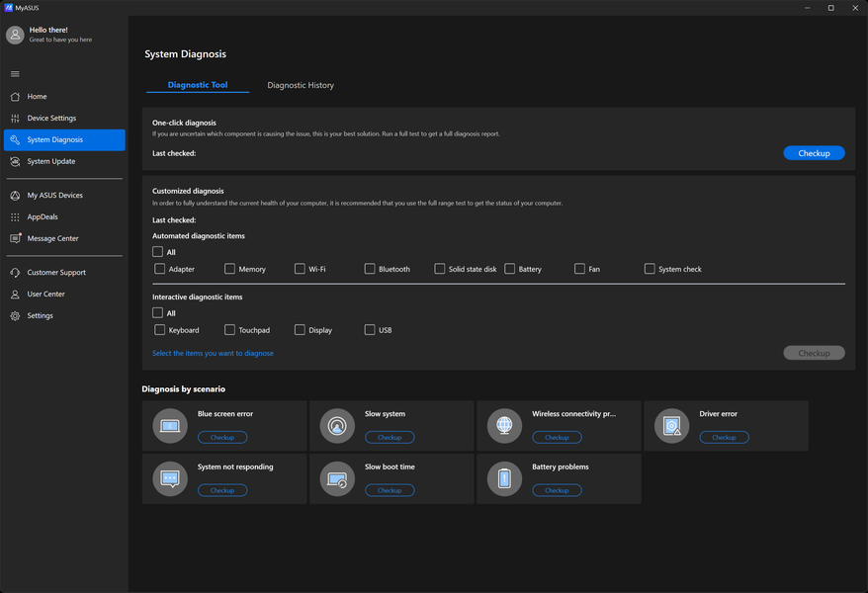Click the Slow boot time icon

point(337,479)
